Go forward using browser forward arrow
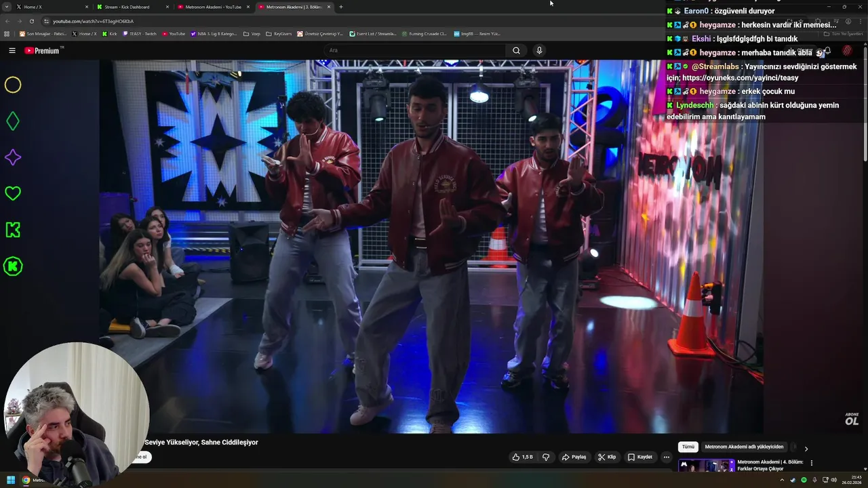 (x=19, y=21)
